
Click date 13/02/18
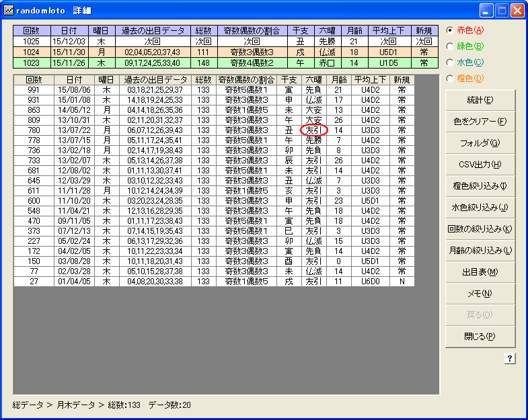(x=74, y=151)
